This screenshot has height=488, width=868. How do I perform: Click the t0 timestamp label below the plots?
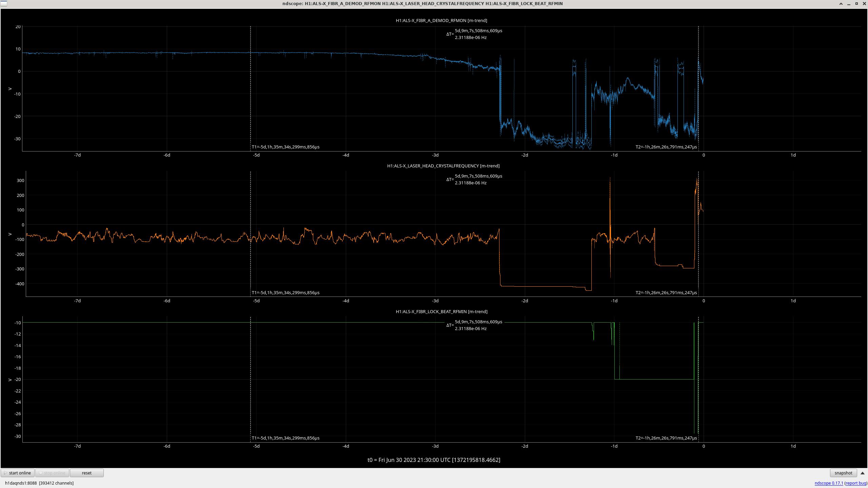coord(434,460)
